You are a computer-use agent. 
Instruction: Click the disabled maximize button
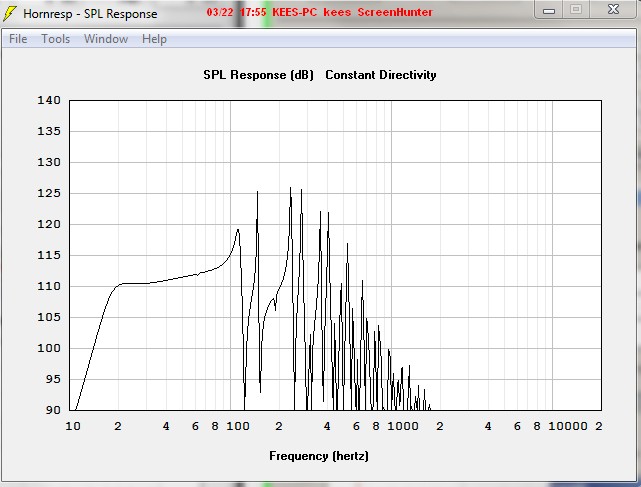click(576, 10)
